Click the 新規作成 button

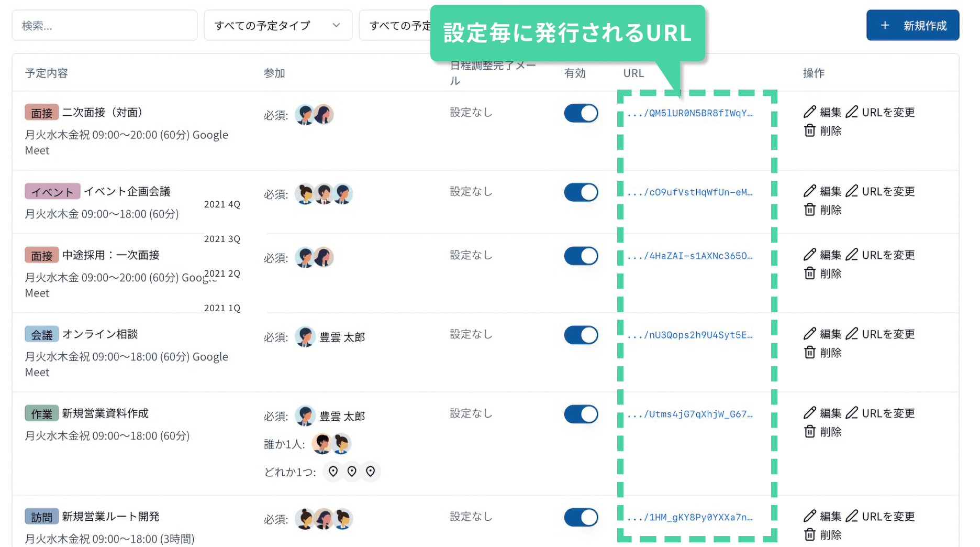(912, 25)
